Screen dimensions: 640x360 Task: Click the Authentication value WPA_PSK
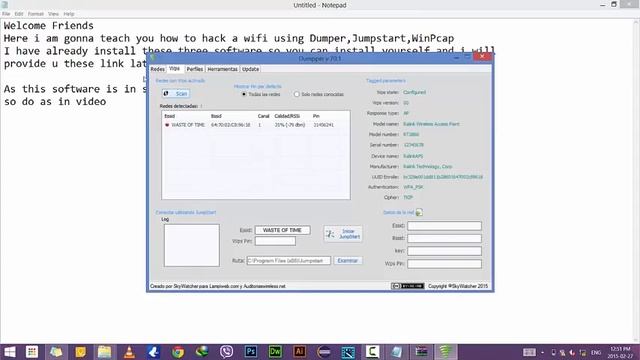[413, 187]
